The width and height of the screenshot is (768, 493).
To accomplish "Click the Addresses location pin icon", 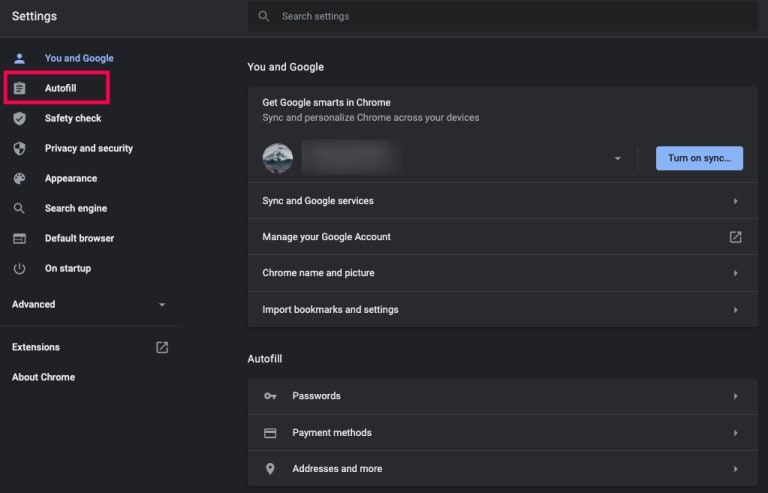I will [x=270, y=469].
